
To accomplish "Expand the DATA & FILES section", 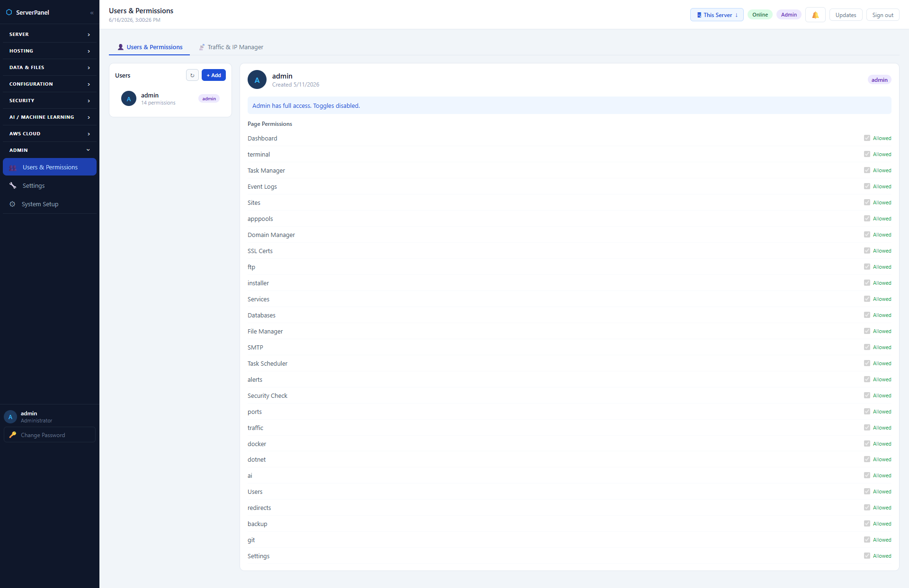I will (x=50, y=67).
